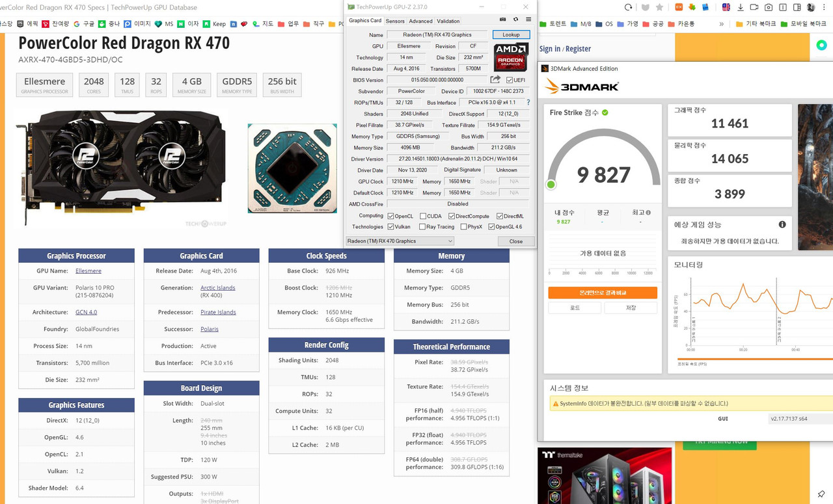Open the mobile bookmarks folder
Viewport: 833px width, 504px height.
[803, 23]
